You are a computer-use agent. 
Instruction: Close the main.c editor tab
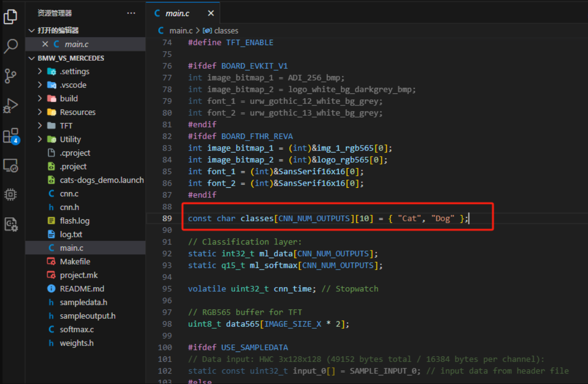211,13
